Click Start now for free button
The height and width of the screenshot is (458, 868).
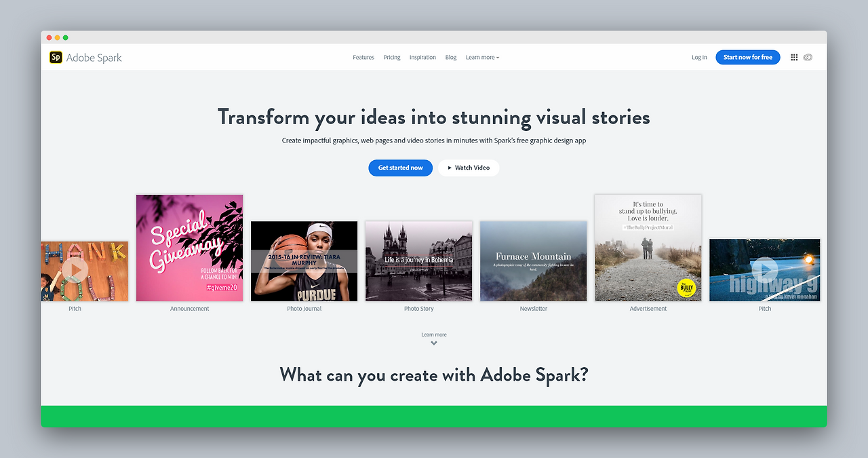(x=748, y=58)
